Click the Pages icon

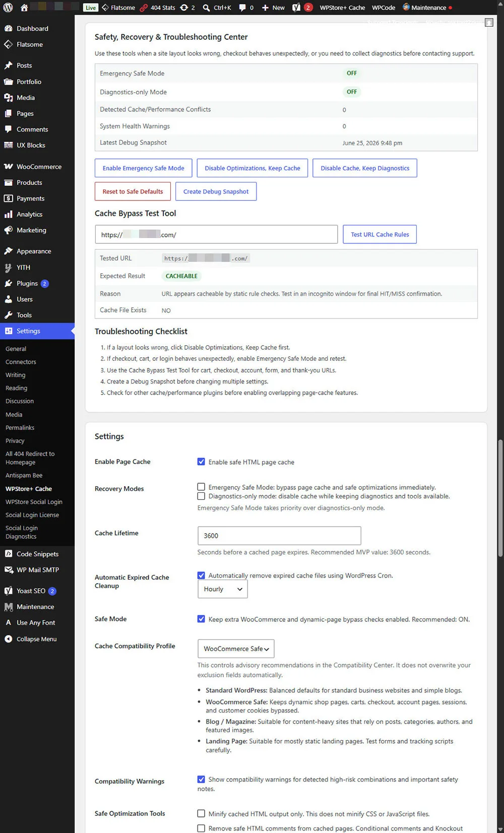tap(9, 113)
